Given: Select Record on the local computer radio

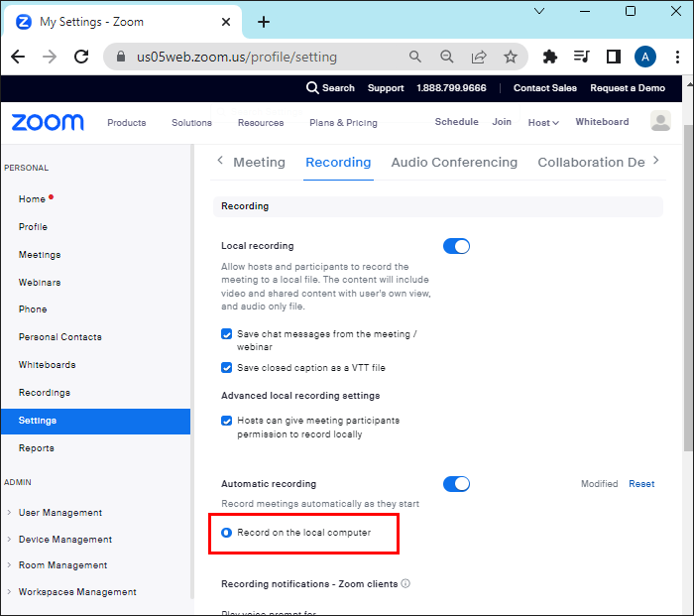Looking at the screenshot, I should point(227,533).
